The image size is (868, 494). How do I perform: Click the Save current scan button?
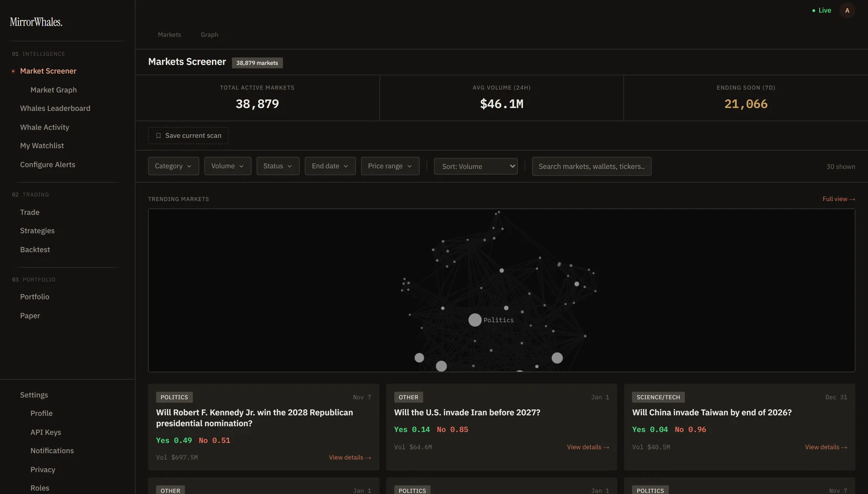click(188, 136)
